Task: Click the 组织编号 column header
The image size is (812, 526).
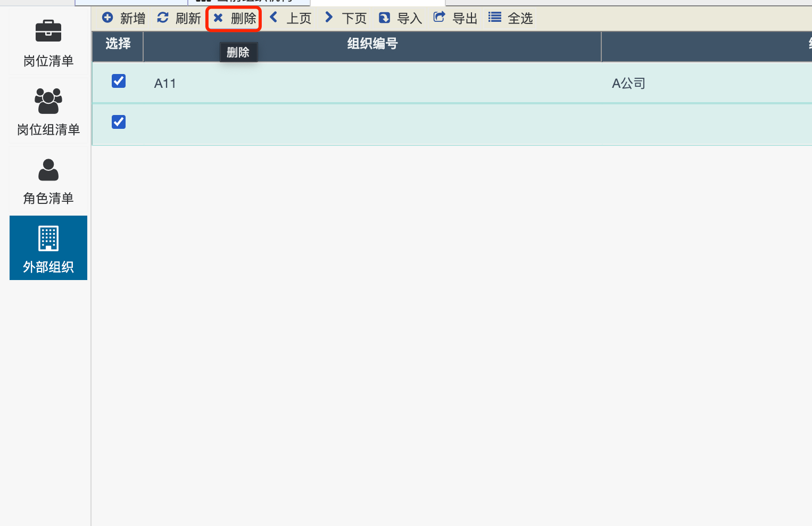Action: tap(372, 44)
